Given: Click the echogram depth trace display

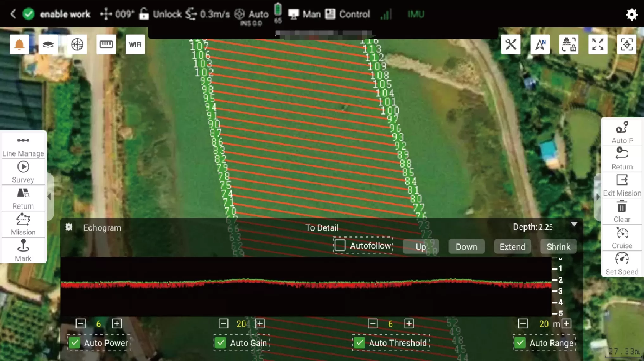Looking at the screenshot, I should pos(306,286).
